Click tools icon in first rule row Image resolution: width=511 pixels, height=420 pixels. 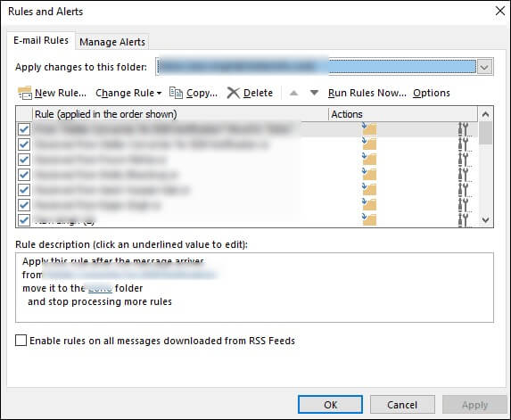[x=464, y=129]
